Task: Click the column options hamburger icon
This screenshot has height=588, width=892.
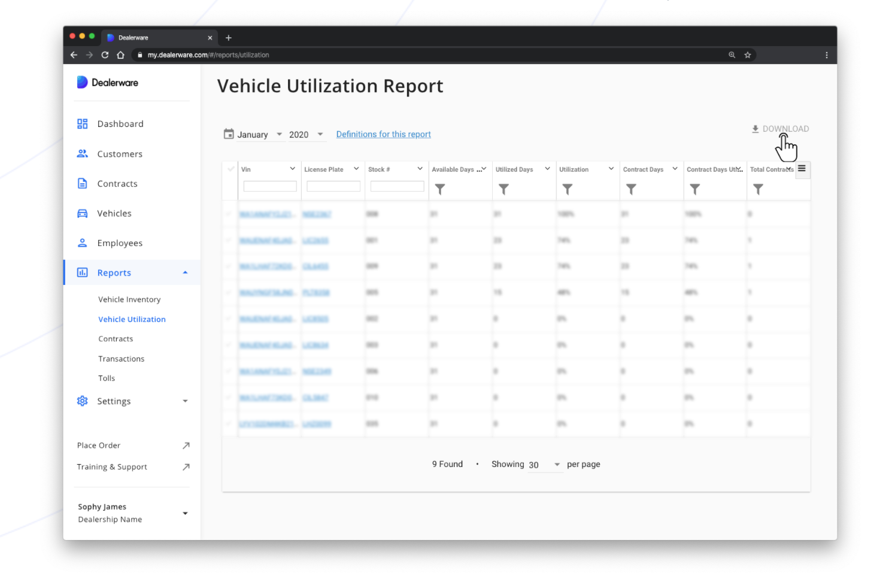Action: [x=802, y=169]
